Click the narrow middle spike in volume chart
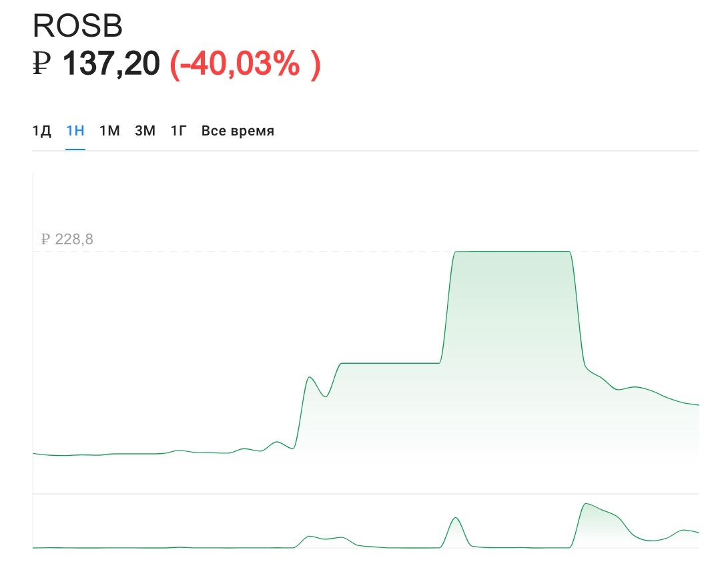The height and width of the screenshot is (588, 714). 456,519
